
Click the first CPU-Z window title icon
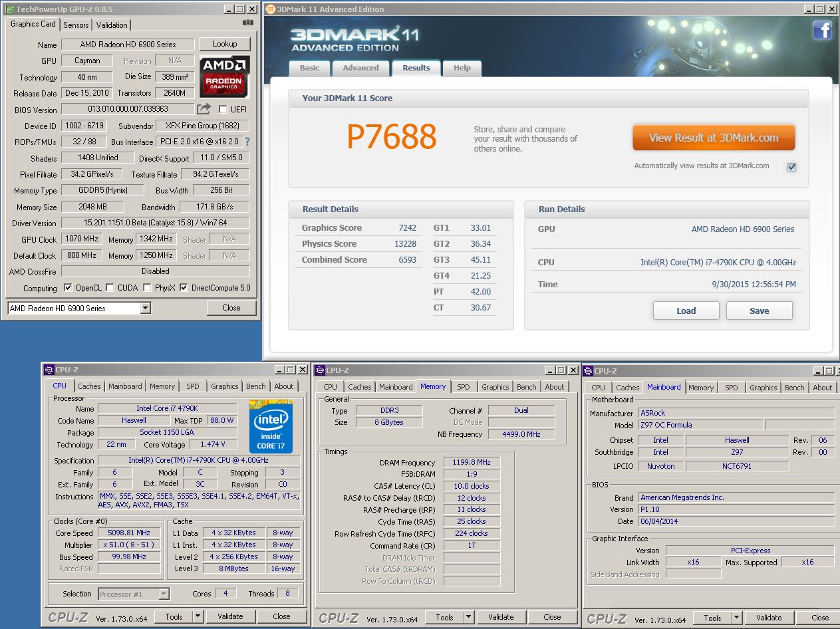[x=49, y=370]
